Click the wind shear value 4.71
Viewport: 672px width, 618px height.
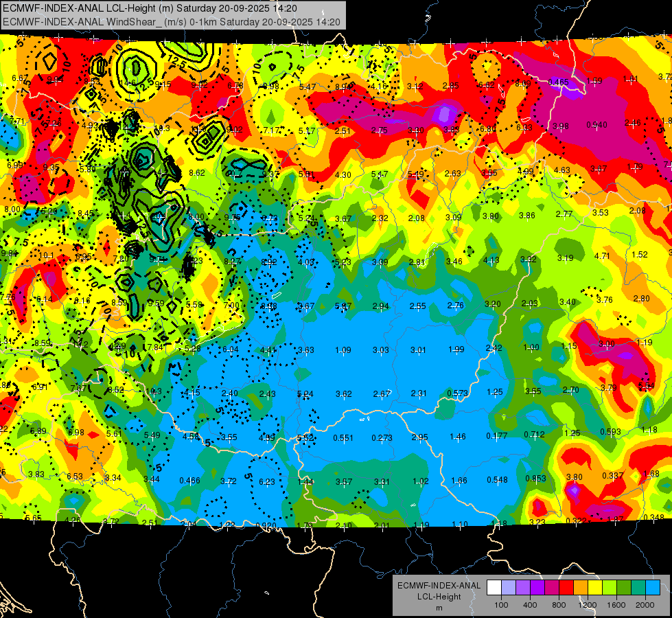pos(602,256)
